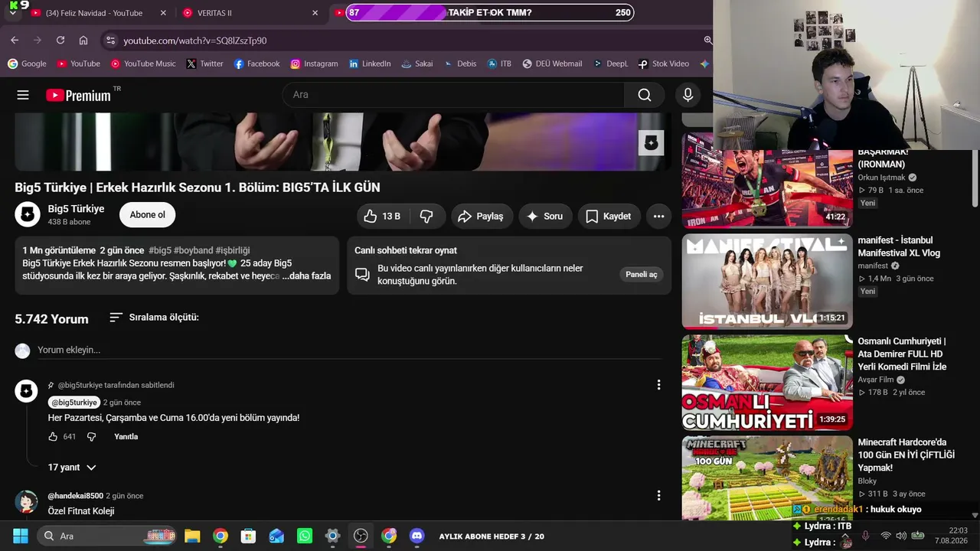The height and width of the screenshot is (551, 980).
Task: Save video with Kaydet button
Action: pyautogui.click(x=609, y=217)
